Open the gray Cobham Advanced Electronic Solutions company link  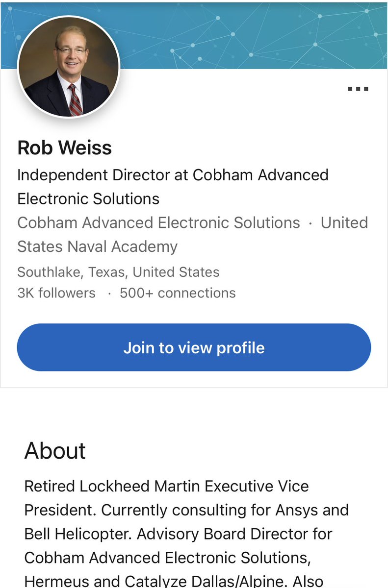tap(158, 222)
